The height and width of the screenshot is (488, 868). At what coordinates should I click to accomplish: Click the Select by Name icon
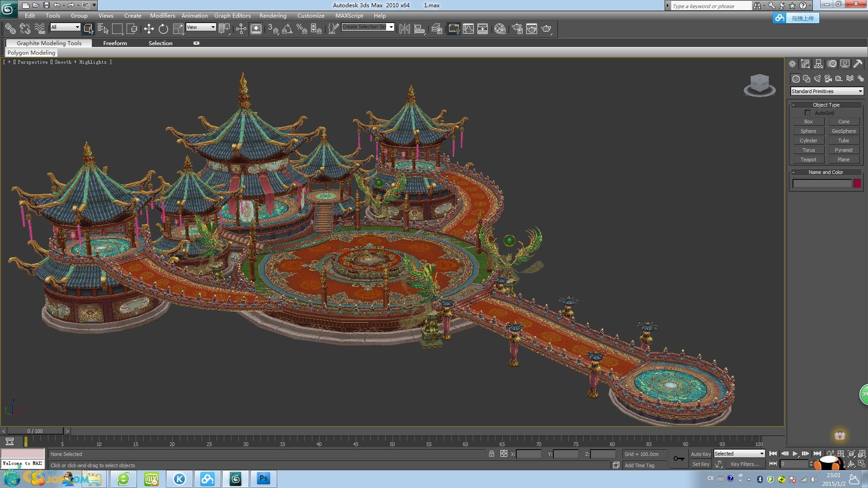103,29
